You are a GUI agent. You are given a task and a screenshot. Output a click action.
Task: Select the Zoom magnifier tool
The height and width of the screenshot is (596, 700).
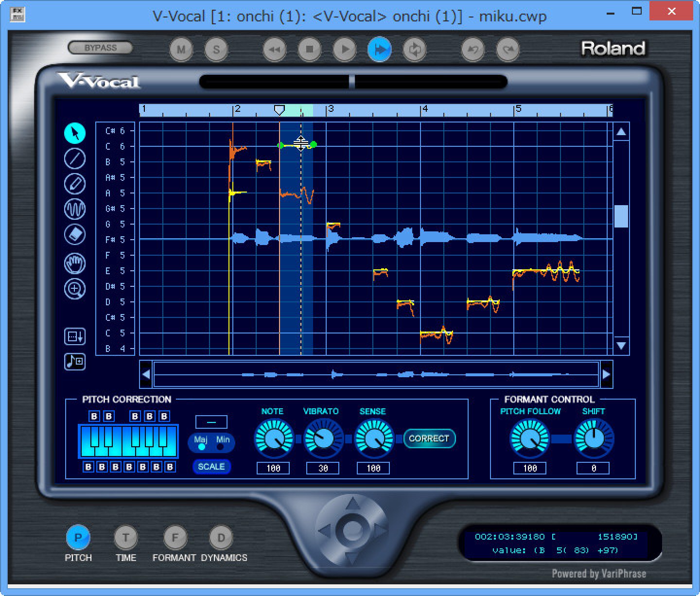[75, 289]
